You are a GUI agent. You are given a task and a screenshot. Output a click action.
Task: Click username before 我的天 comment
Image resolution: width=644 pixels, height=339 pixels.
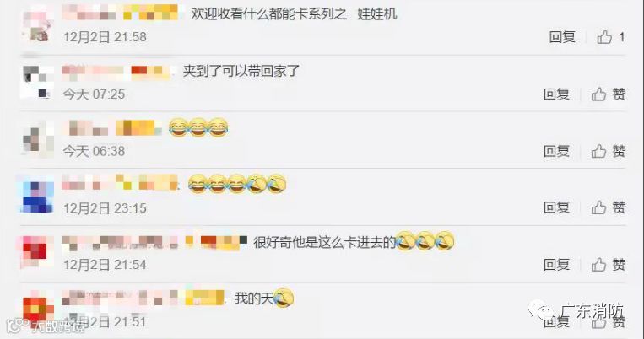tap(143, 299)
